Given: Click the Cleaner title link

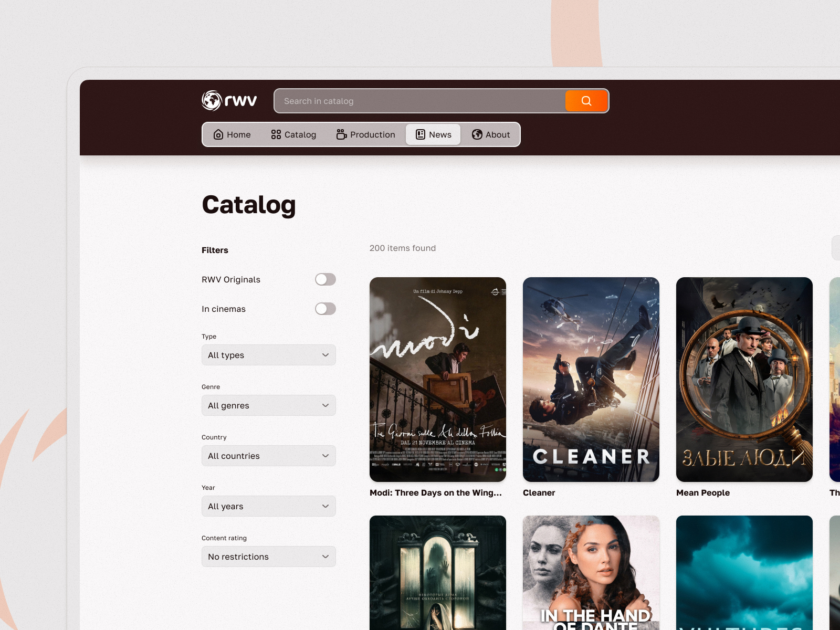Looking at the screenshot, I should pyautogui.click(x=539, y=492).
